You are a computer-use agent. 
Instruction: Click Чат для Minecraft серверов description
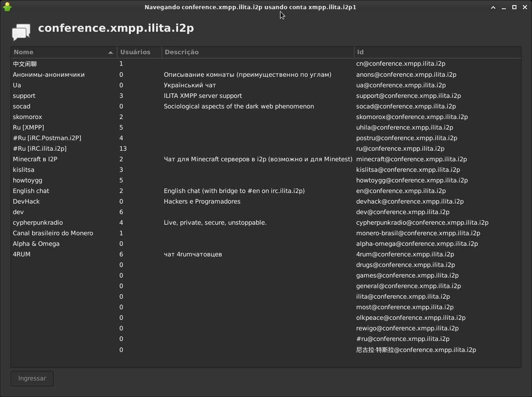tap(258, 159)
